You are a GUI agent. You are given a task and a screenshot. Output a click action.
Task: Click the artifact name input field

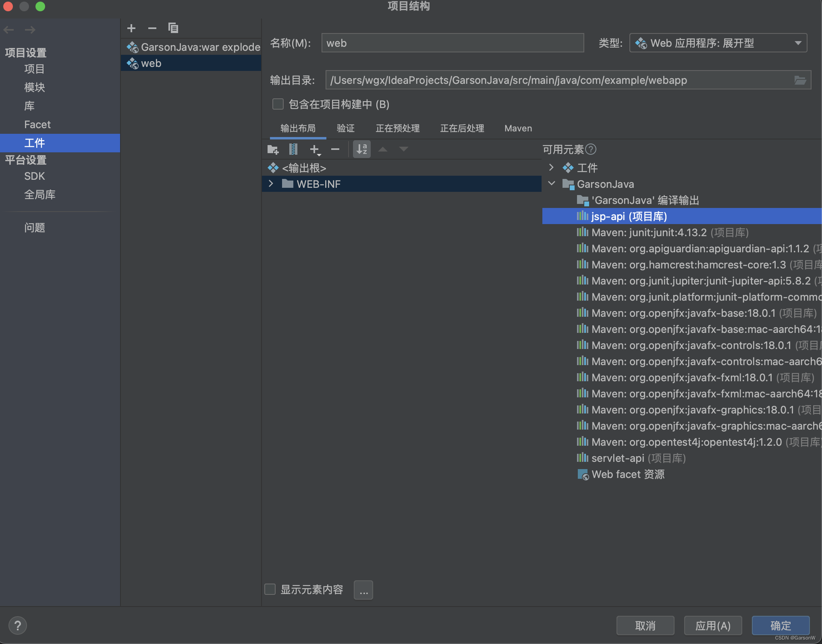click(452, 43)
